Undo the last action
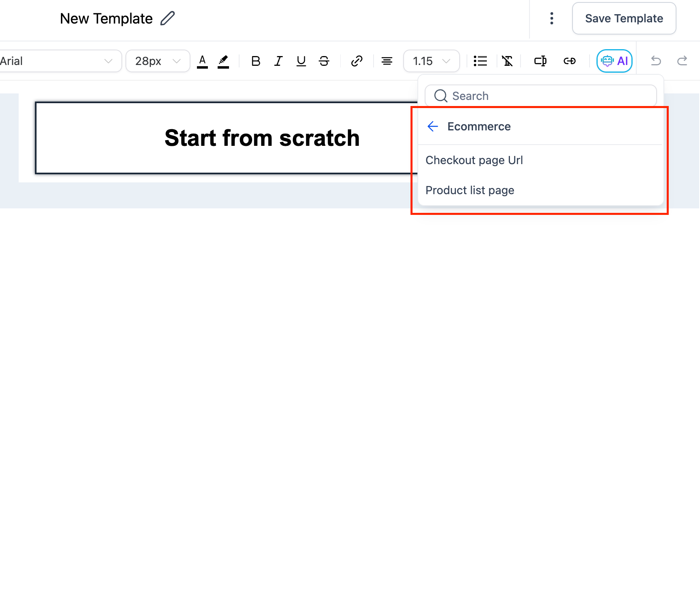 tap(656, 61)
